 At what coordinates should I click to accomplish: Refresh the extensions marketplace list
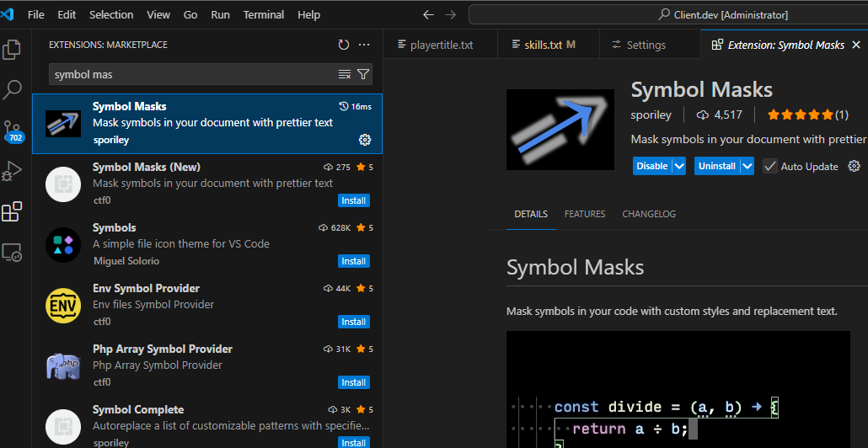(344, 45)
